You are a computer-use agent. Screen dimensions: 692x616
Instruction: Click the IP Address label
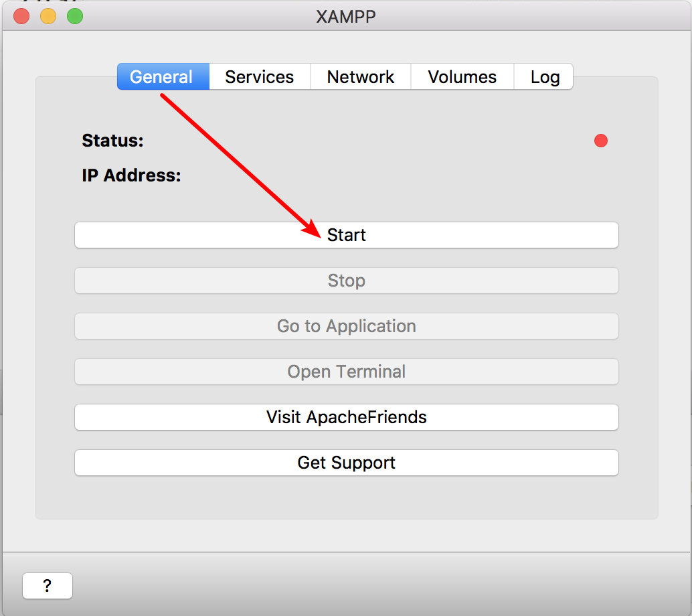[x=131, y=175]
